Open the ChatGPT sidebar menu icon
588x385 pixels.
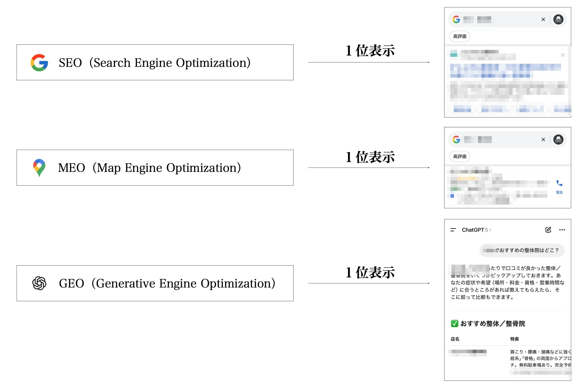[453, 230]
